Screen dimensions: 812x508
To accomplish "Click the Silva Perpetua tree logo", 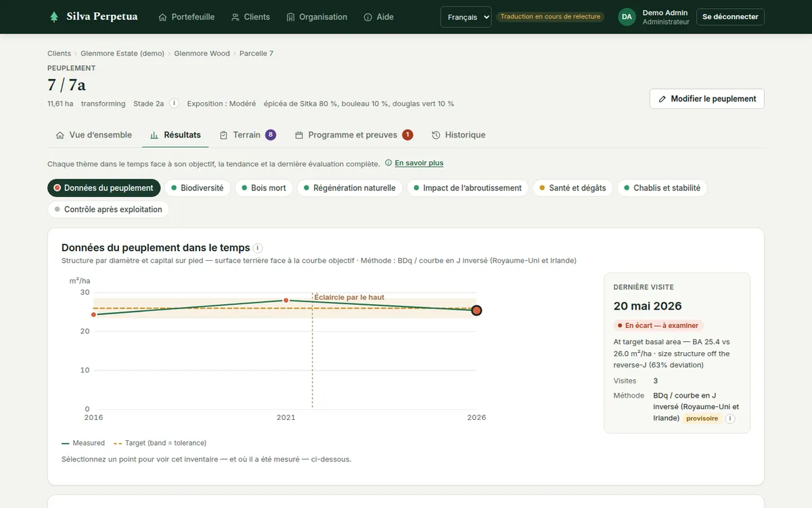I will coord(54,17).
